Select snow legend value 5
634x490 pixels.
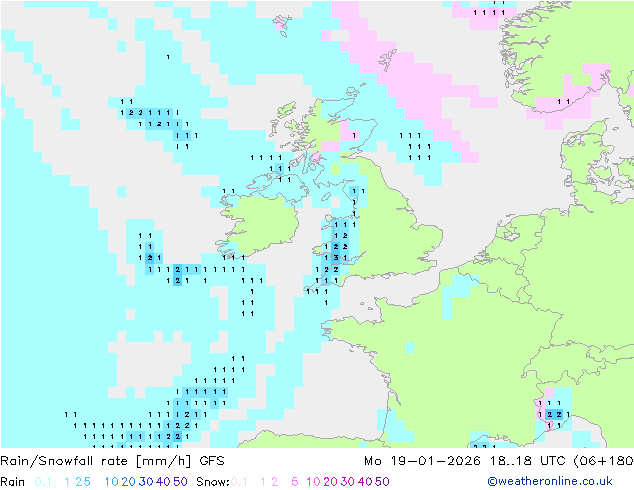coord(295,482)
